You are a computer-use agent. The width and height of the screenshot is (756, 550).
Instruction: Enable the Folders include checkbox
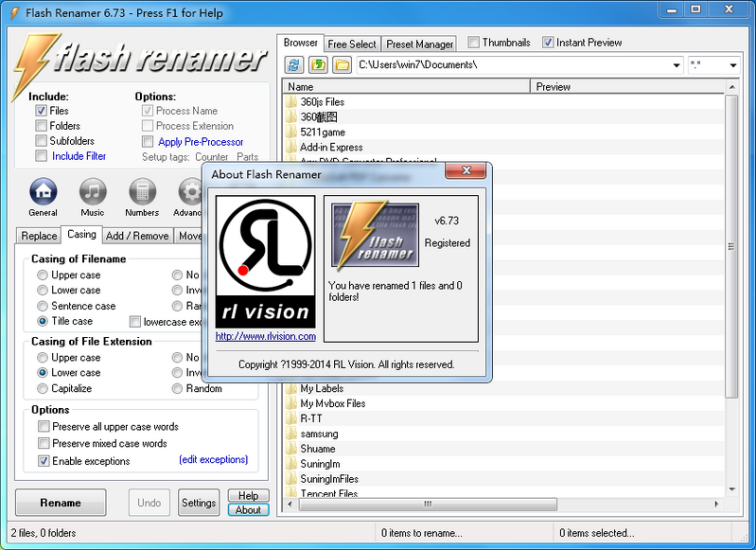[41, 126]
